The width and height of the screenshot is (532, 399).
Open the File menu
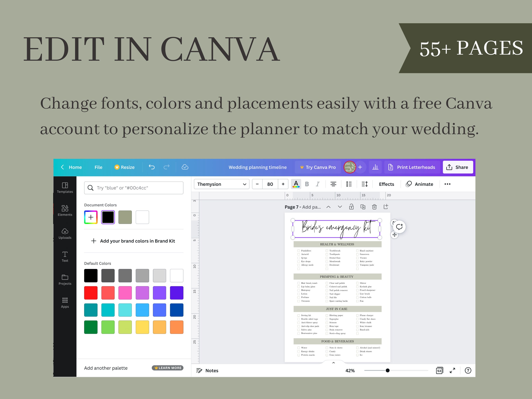[x=98, y=167]
